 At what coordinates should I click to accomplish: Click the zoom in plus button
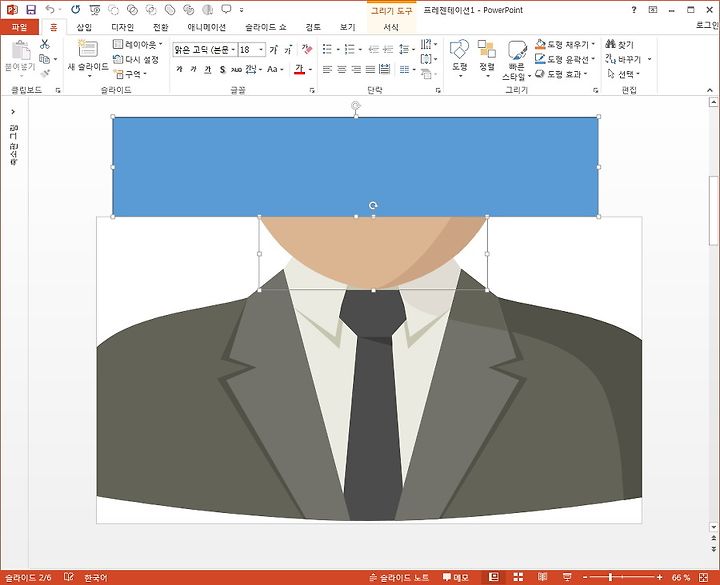659,577
